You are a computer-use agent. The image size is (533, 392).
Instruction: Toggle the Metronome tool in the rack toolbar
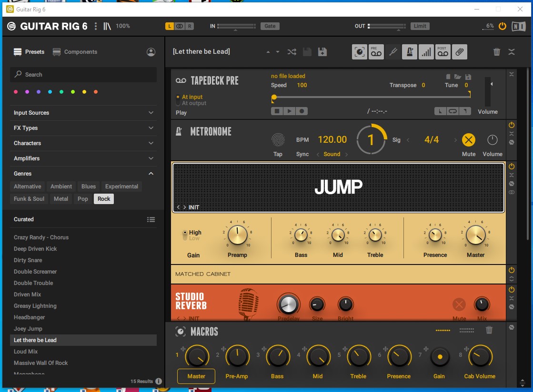tap(409, 52)
